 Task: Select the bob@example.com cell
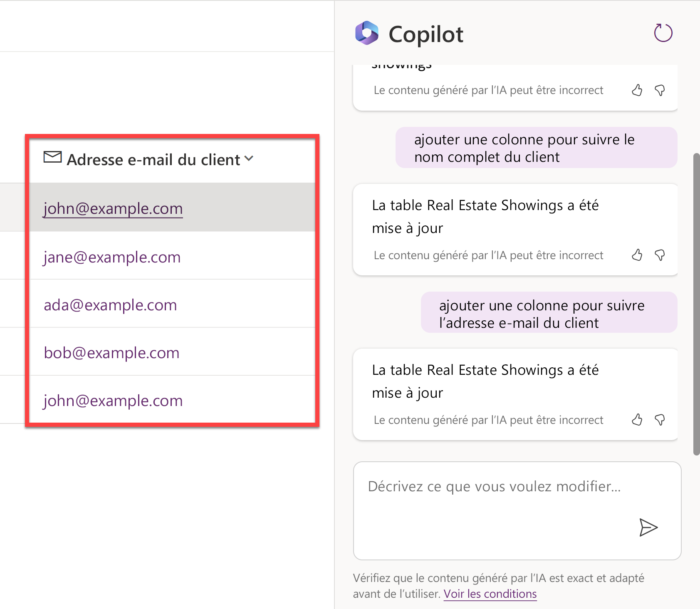pyautogui.click(x=173, y=352)
